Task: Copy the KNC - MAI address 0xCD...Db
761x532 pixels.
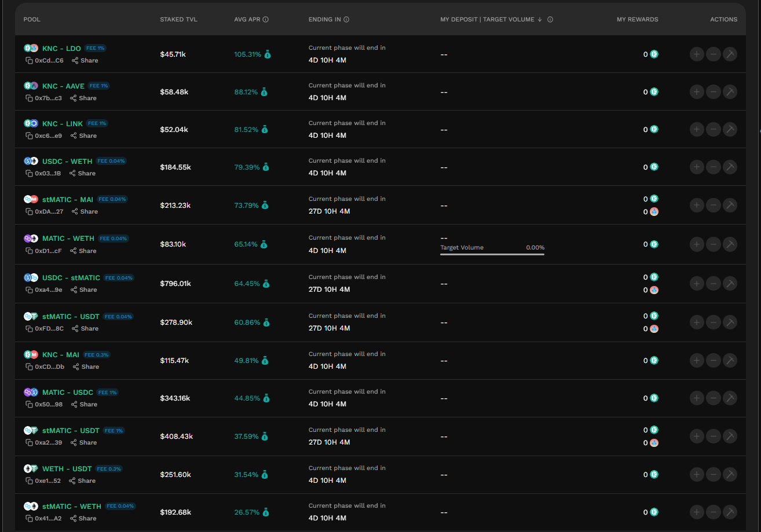Action: pyautogui.click(x=29, y=367)
